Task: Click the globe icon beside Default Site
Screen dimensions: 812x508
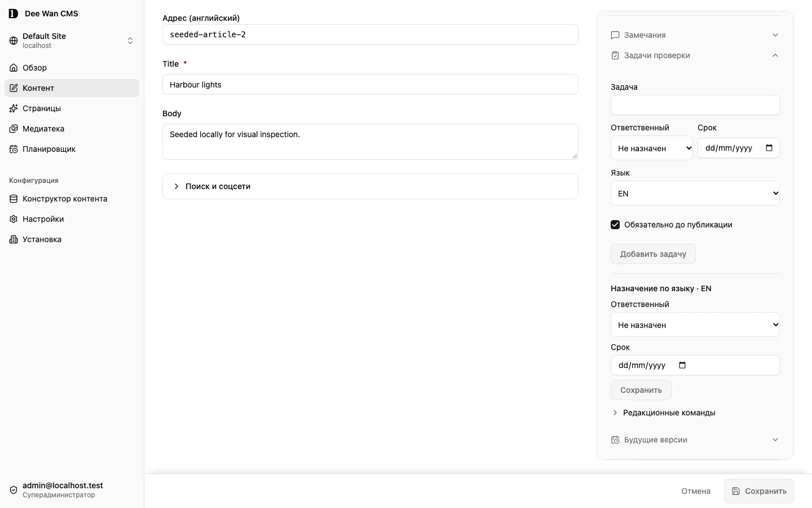Action: click(14, 41)
